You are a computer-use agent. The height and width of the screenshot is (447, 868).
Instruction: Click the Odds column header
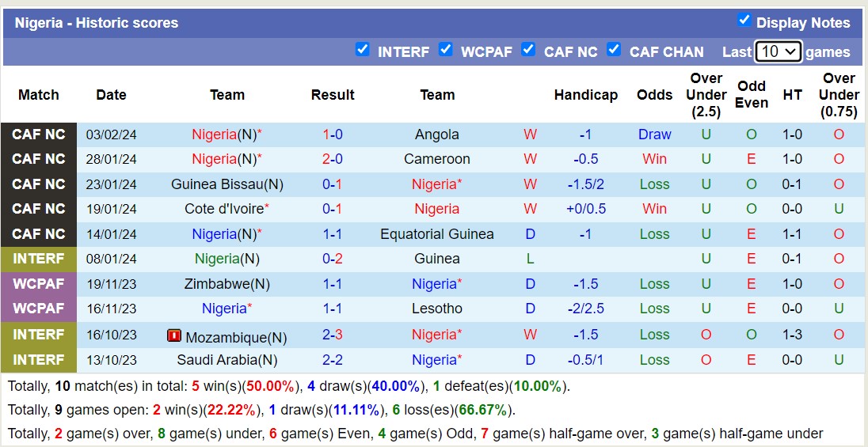(x=654, y=95)
